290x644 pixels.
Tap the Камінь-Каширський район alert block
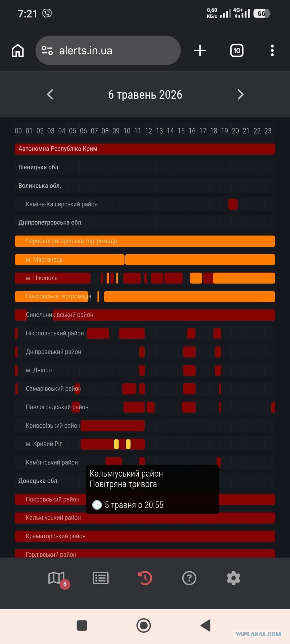[233, 204]
